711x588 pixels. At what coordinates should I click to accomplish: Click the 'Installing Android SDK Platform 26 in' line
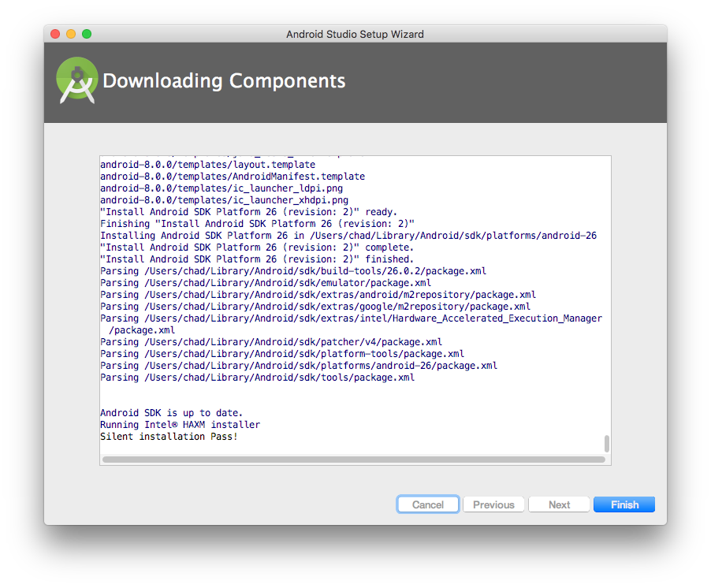point(348,236)
